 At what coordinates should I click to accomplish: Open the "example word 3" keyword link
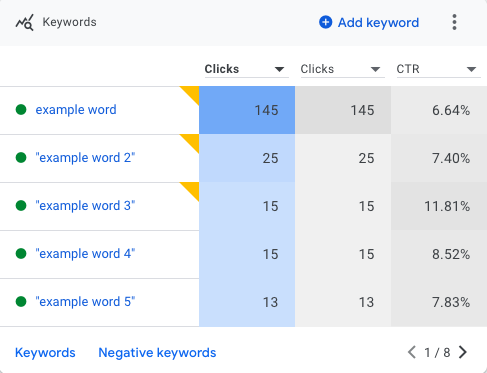pyautogui.click(x=85, y=206)
